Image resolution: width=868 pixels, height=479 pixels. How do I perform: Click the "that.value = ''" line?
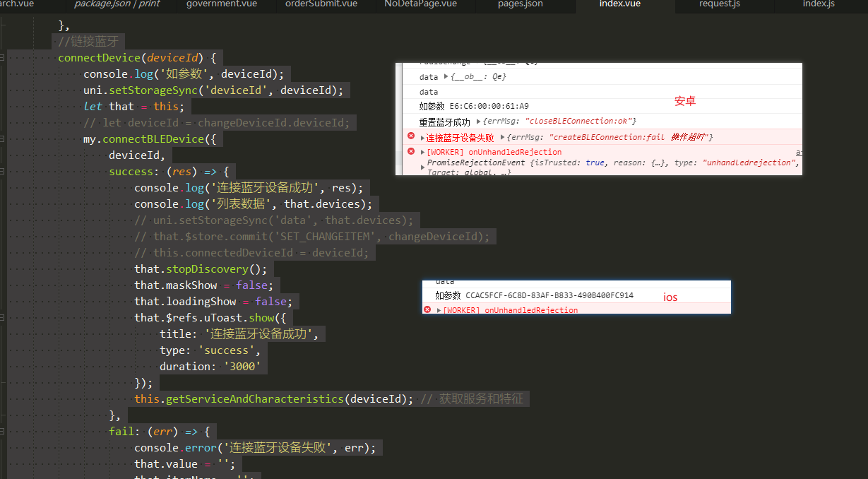pos(184,464)
